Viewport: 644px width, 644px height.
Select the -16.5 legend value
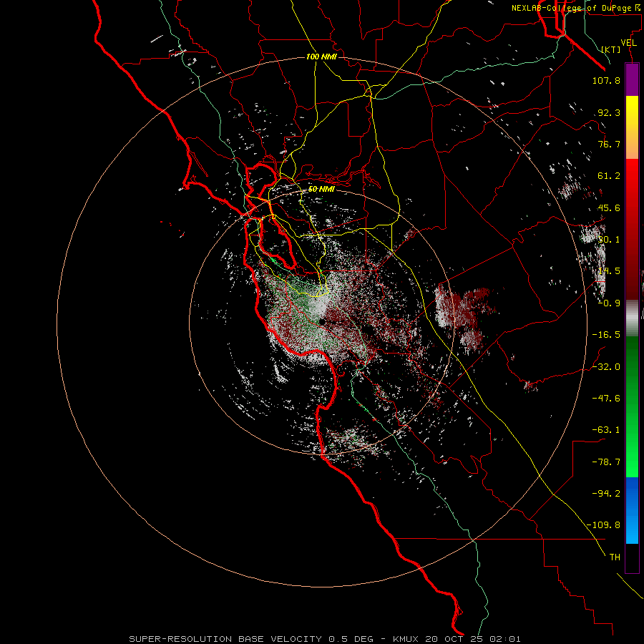click(606, 335)
